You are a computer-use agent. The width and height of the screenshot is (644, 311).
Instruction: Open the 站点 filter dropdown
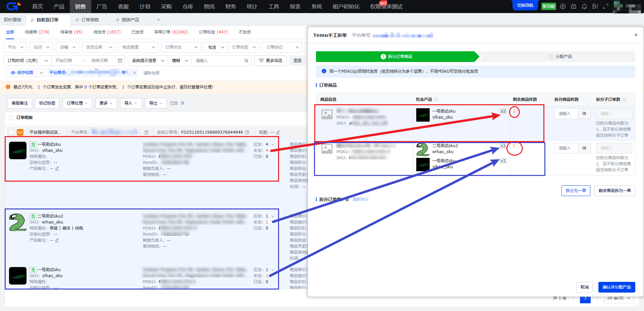pos(41,47)
